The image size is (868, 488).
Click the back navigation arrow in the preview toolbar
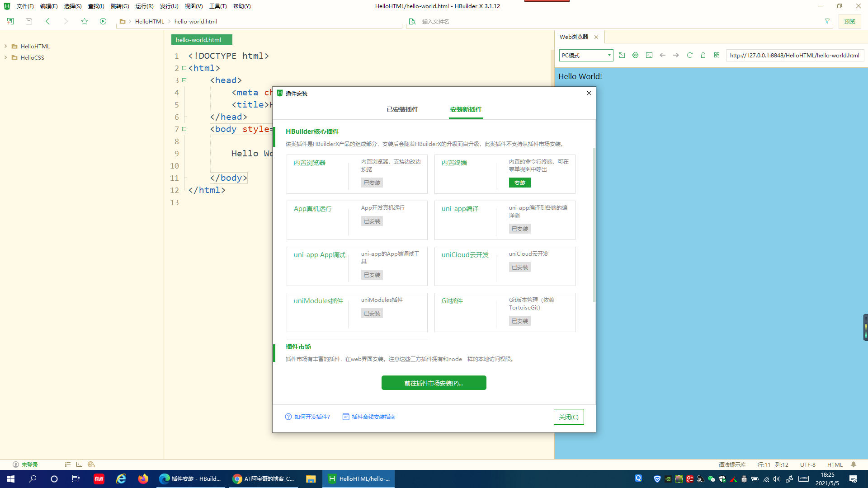(662, 55)
